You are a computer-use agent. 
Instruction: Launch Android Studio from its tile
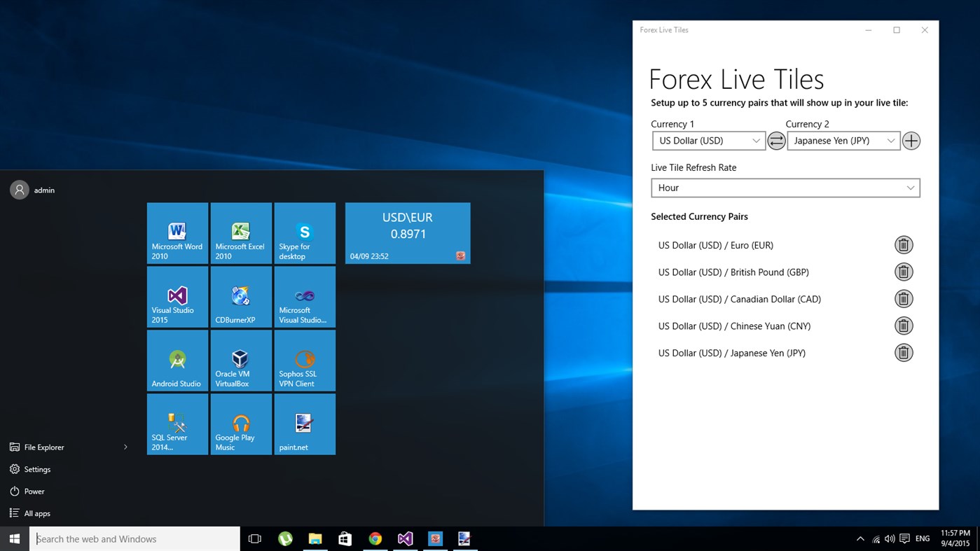tap(177, 360)
